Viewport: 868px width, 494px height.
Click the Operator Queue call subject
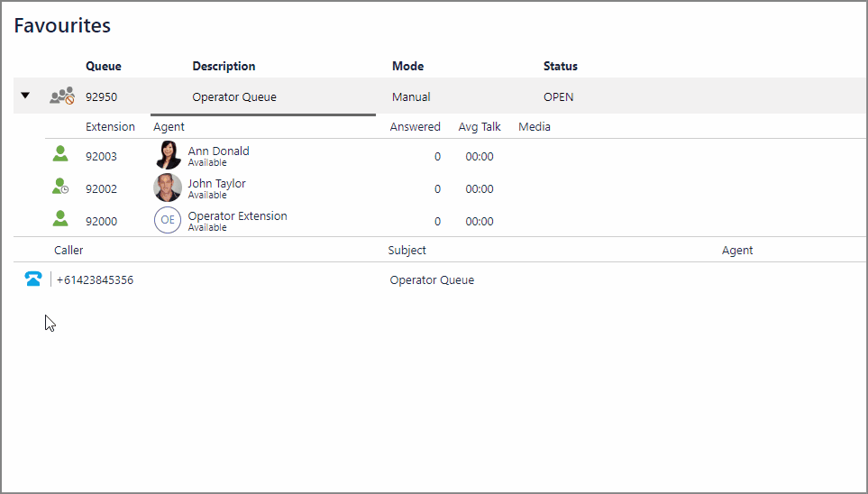point(432,279)
